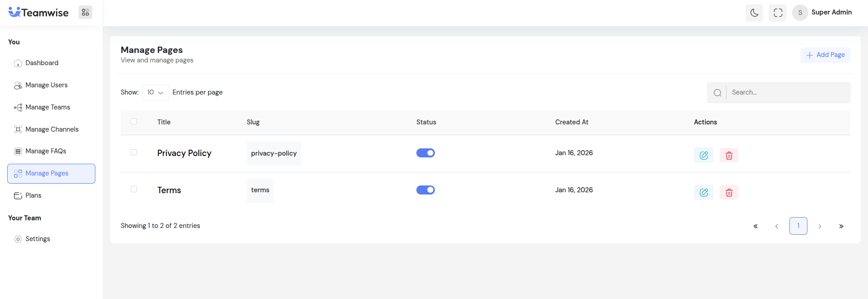
Task: Delete the Privacy Policy page
Action: tap(729, 155)
